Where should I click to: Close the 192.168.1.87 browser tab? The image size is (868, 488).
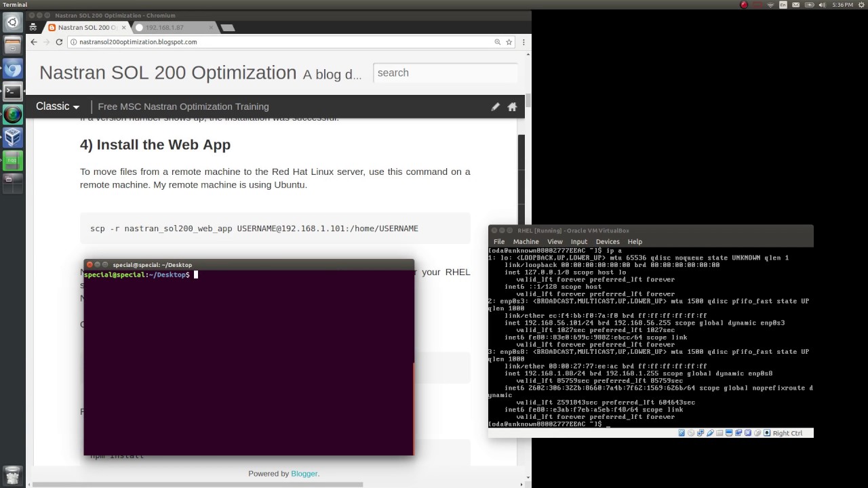(x=211, y=28)
